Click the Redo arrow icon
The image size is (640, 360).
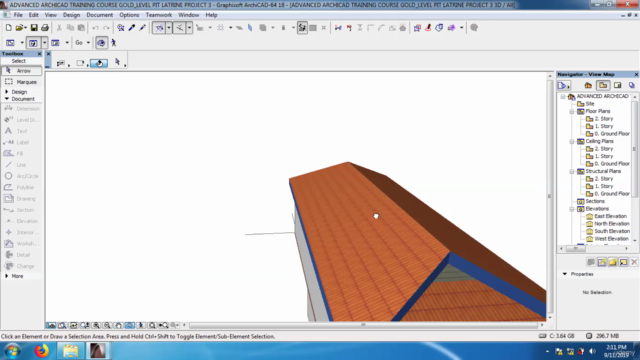tap(106, 28)
